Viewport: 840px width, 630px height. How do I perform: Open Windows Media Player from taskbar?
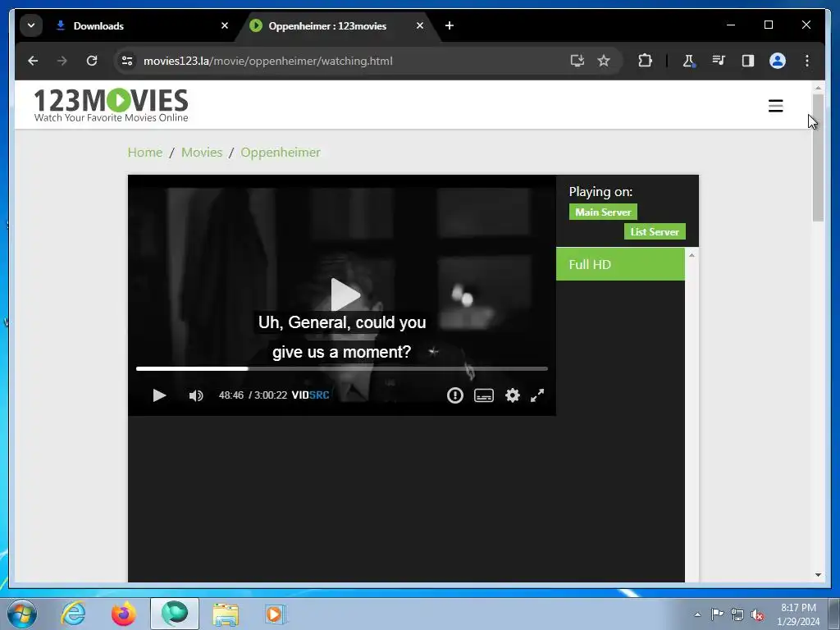click(x=276, y=614)
